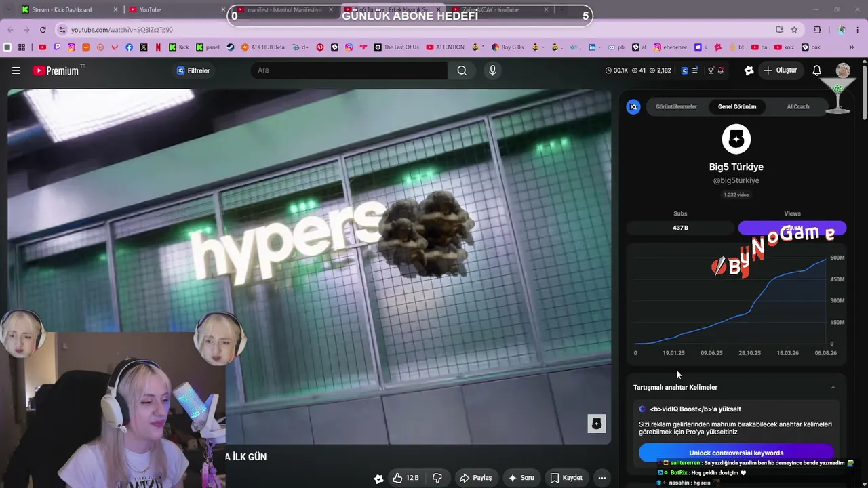Viewport: 868px width, 488px height.
Task: Click the YouTube search field
Action: [x=349, y=70]
